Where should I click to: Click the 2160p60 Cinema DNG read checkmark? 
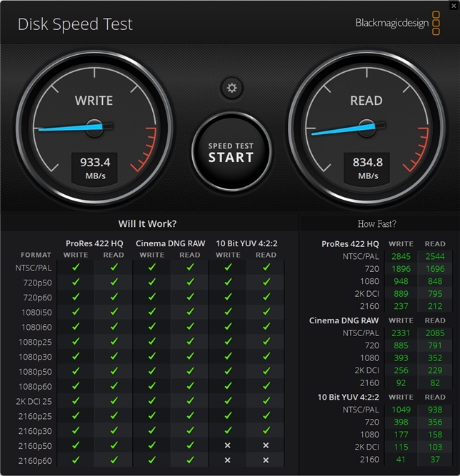pyautogui.click(x=190, y=460)
